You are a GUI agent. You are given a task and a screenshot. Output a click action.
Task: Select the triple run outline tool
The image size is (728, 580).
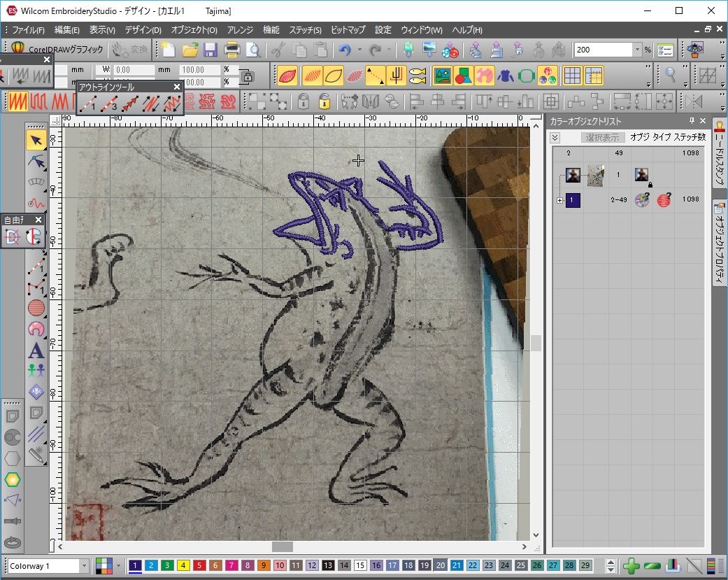[108, 104]
